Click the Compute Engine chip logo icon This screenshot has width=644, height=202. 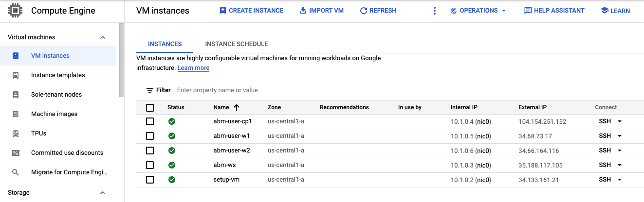pos(16,10)
